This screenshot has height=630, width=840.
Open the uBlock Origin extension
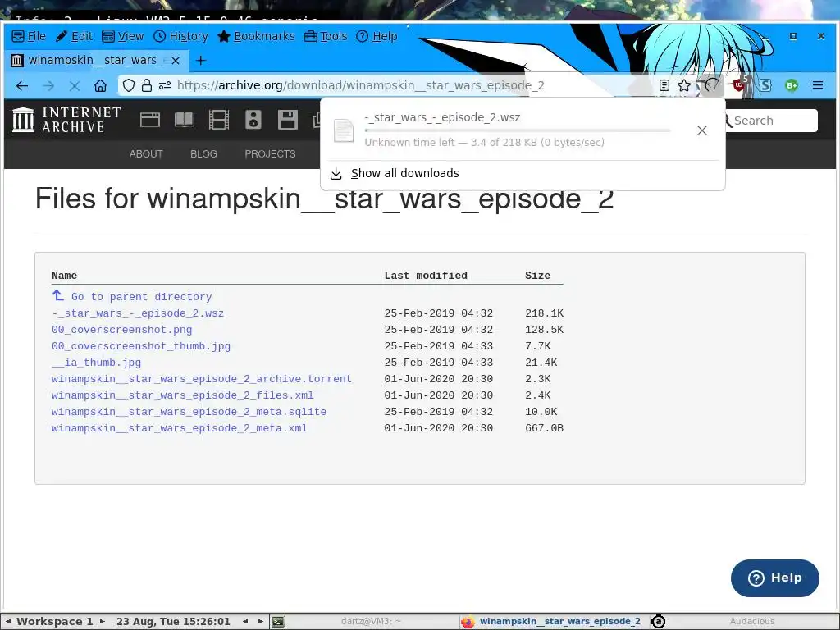pos(740,84)
